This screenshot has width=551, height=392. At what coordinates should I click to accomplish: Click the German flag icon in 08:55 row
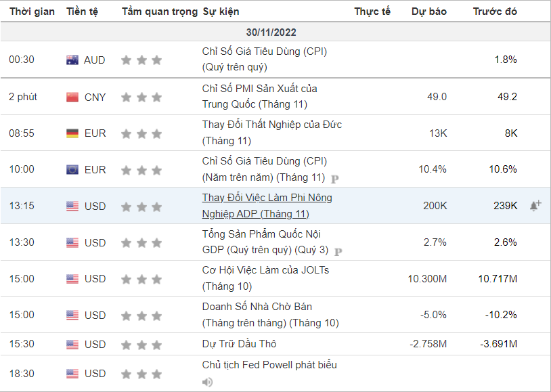pyautogui.click(x=72, y=133)
